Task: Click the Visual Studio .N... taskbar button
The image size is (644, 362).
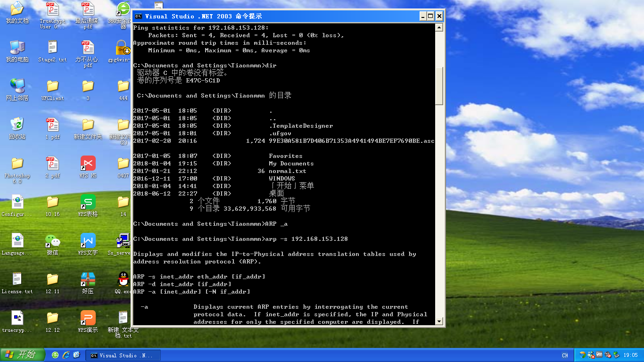Action: point(123,355)
